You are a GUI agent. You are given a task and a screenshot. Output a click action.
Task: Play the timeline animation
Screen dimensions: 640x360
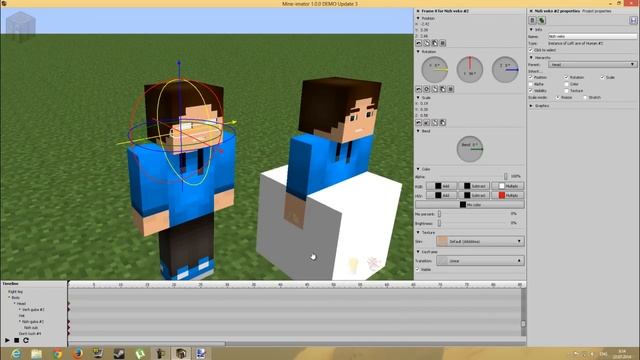7,340
